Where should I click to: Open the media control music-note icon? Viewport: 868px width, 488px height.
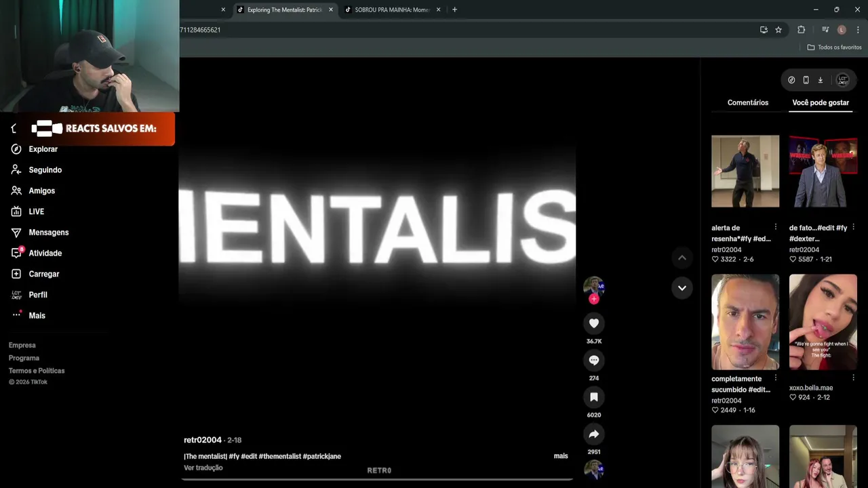click(x=825, y=30)
